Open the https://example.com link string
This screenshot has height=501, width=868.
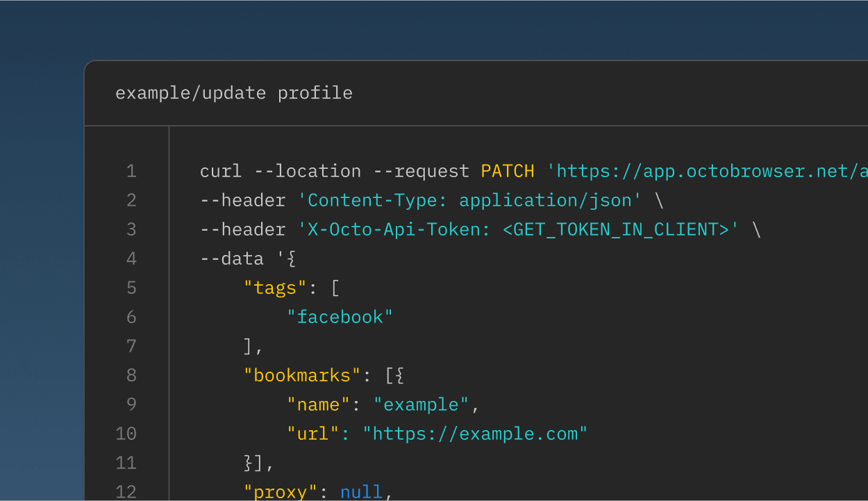(475, 434)
